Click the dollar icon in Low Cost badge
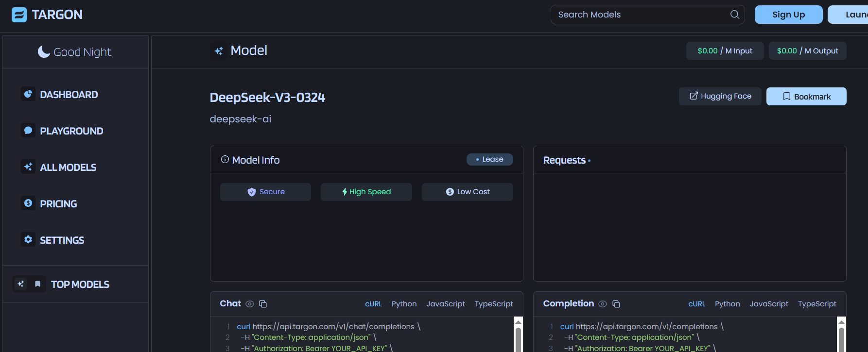The image size is (868, 352). coord(450,192)
